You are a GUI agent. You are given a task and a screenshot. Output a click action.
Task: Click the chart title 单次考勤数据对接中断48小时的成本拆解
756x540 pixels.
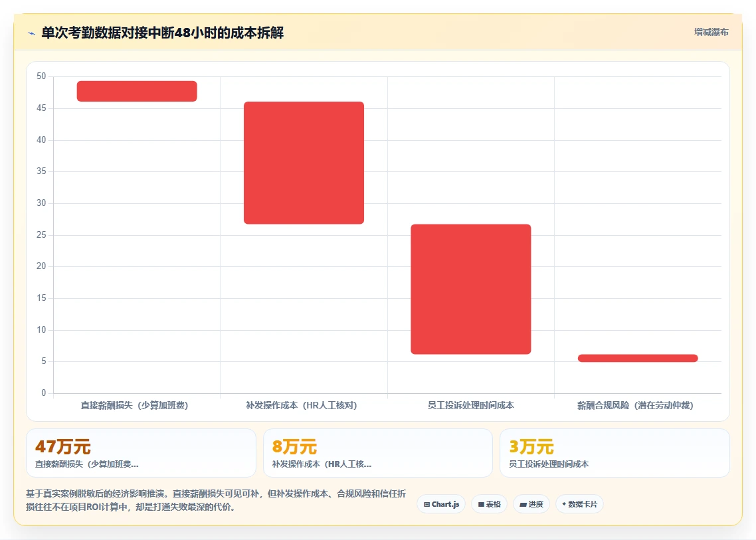pos(163,33)
